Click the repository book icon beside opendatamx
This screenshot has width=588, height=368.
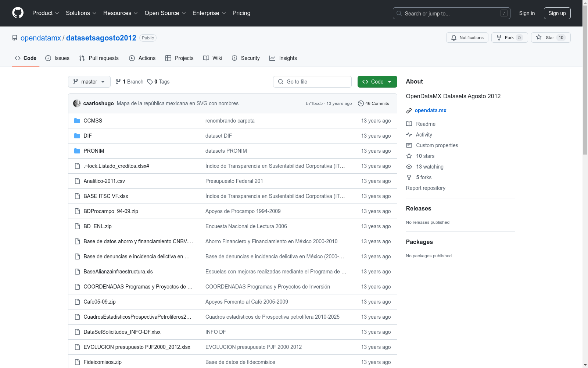pos(15,38)
